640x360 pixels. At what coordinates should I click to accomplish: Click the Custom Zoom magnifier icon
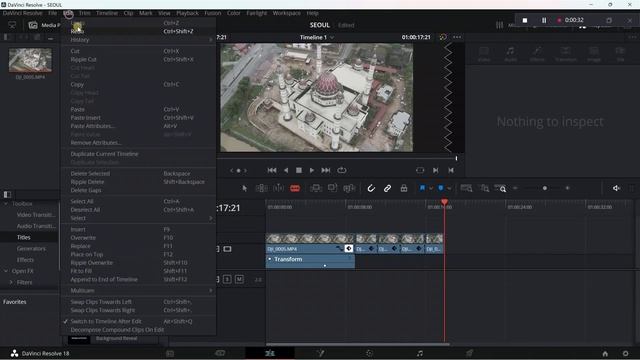click(x=500, y=188)
